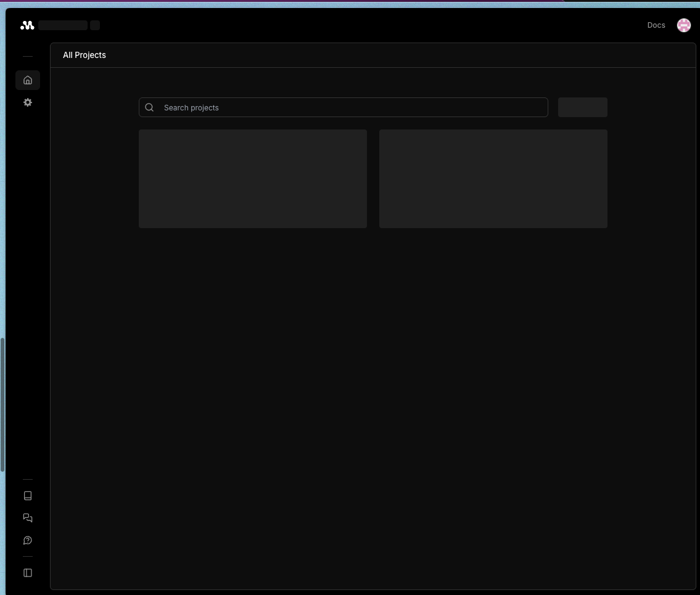Open Settings via the gear icon
The height and width of the screenshot is (595, 700).
tap(27, 102)
